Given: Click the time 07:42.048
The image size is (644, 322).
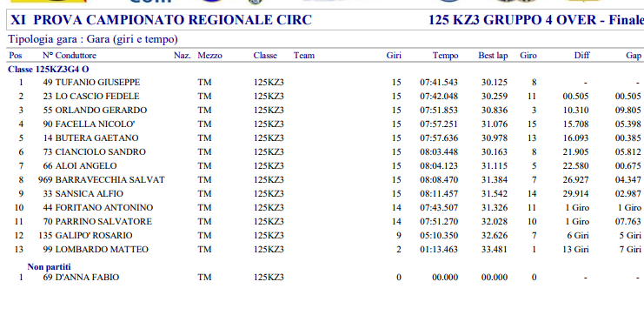Looking at the screenshot, I should coord(439,97).
